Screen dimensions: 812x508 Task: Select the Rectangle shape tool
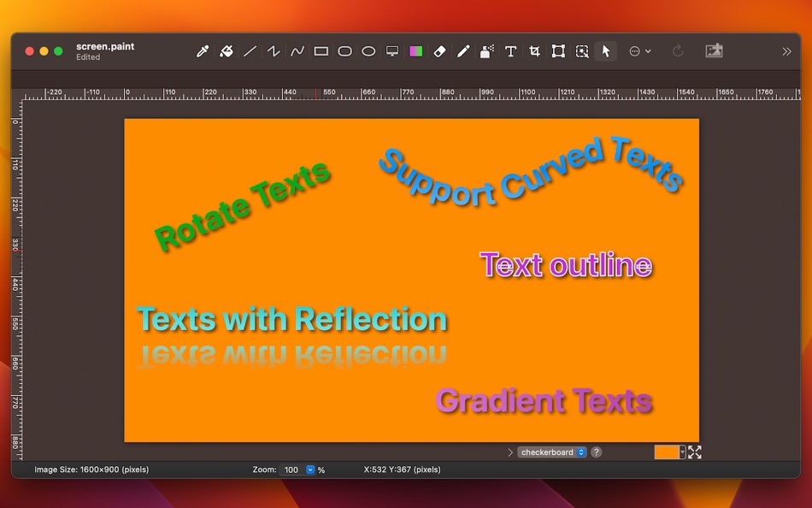[x=321, y=51]
